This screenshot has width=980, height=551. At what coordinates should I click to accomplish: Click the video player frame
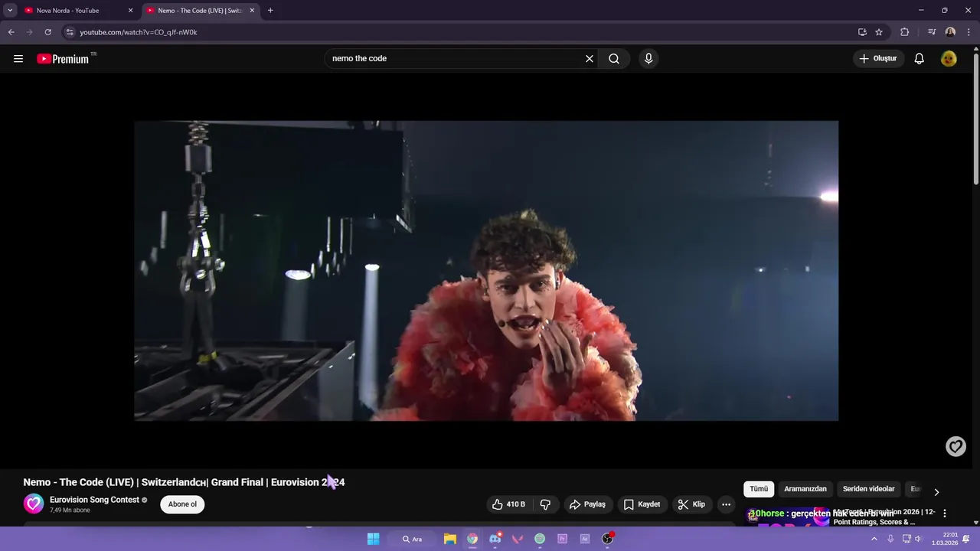coord(486,271)
